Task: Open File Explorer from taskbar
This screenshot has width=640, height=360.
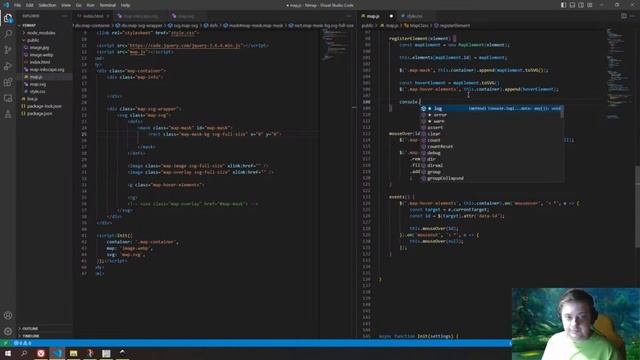Action: (x=73, y=353)
